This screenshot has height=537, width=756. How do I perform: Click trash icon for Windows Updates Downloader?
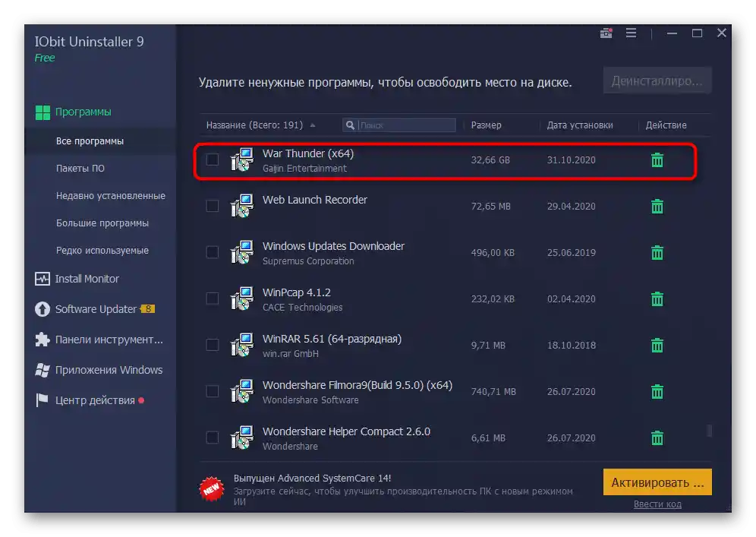[x=657, y=252]
